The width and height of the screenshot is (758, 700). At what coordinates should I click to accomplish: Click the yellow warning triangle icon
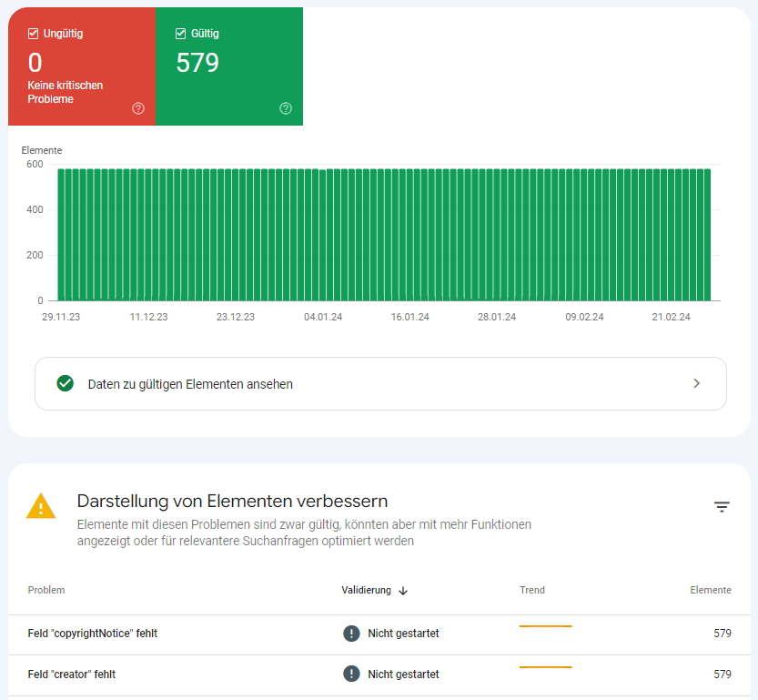[x=41, y=506]
